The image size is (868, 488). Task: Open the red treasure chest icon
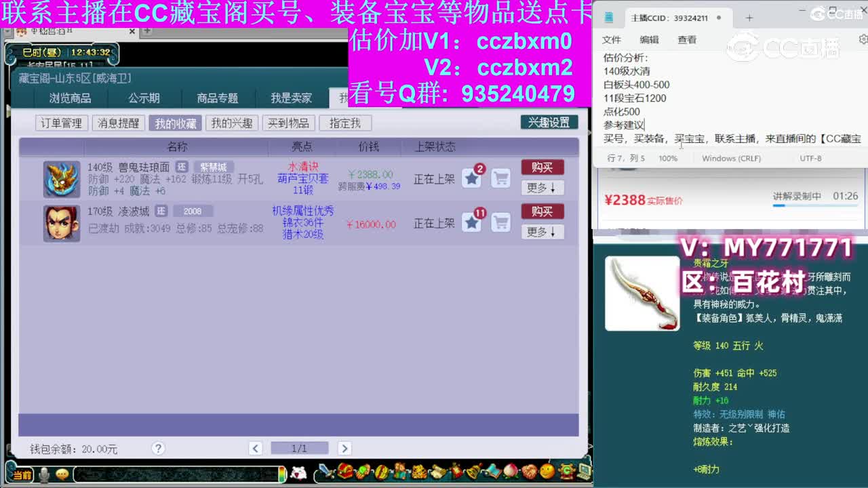coord(345,470)
